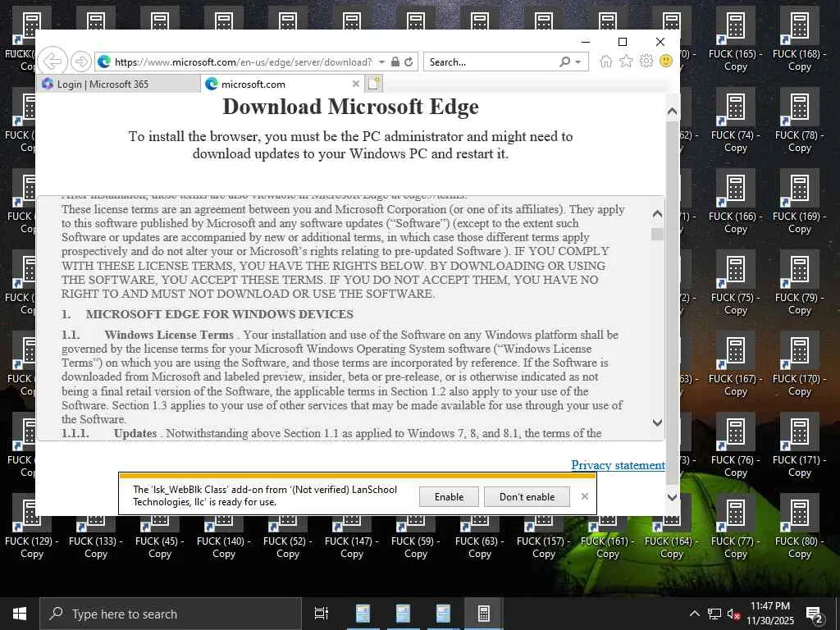Click the smiley feedback icon
Image resolution: width=840 pixels, height=630 pixels.
(x=666, y=61)
